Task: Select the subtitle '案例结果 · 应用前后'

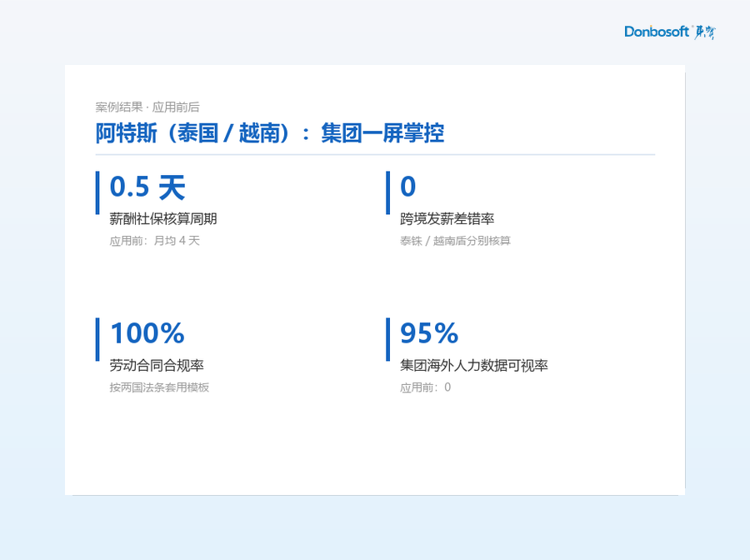Action: click(x=147, y=107)
